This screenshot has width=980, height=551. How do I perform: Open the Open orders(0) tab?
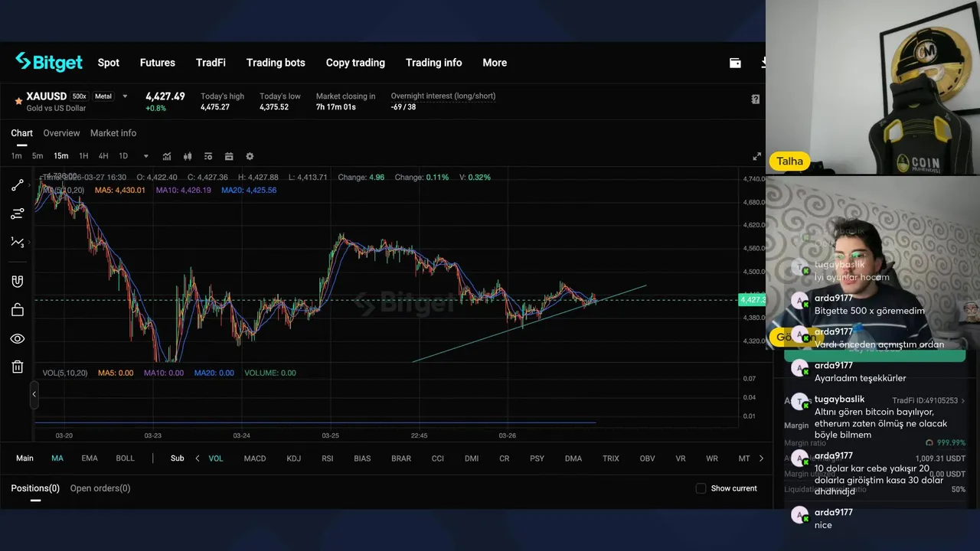coord(100,488)
